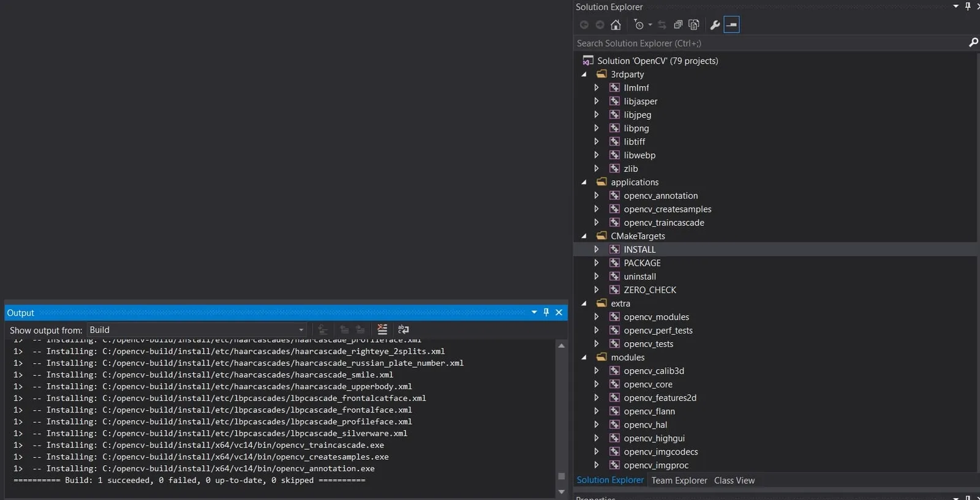The image size is (980, 500).
Task: Click the Collapse All icon in Solution Explorer
Action: point(678,24)
